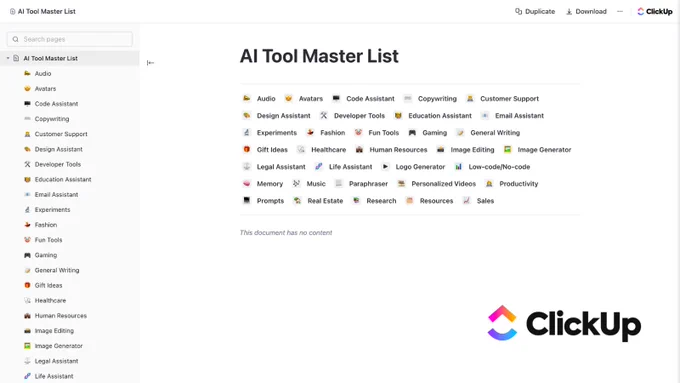This screenshot has height=383, width=680.
Task: Click the ClickUp logo in header
Action: point(654,11)
